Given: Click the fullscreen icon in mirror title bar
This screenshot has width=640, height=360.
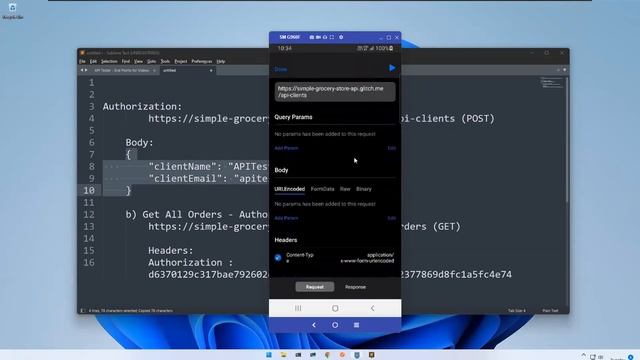Looking at the screenshot, I should [331, 37].
